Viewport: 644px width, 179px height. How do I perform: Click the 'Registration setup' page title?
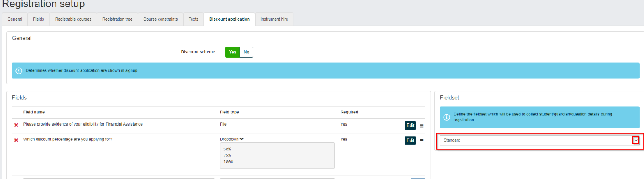pos(43,4)
